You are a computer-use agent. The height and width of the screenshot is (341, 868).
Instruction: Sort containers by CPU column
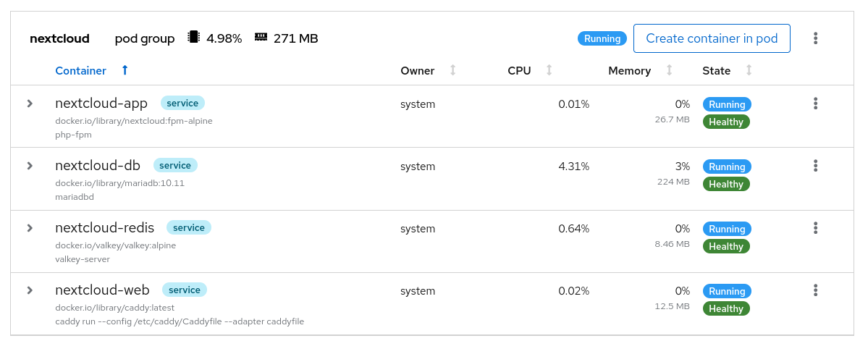pos(549,70)
